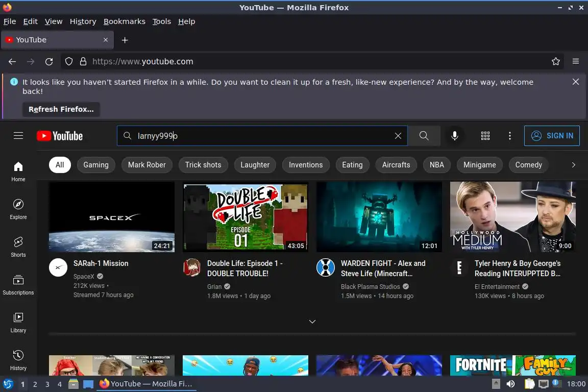
Task: Click Firefox forward arrow
Action: (x=31, y=62)
